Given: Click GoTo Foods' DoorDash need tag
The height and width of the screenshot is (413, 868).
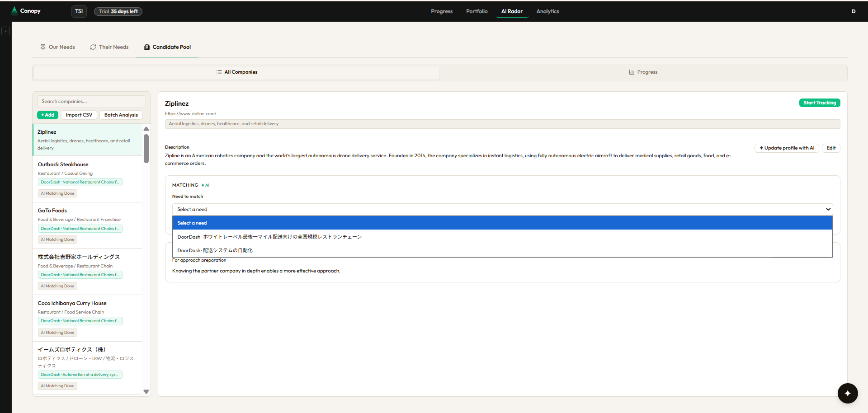Looking at the screenshot, I should (80, 229).
